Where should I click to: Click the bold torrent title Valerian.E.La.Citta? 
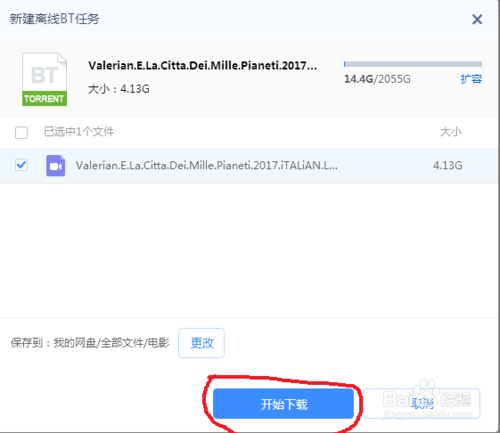point(202,66)
